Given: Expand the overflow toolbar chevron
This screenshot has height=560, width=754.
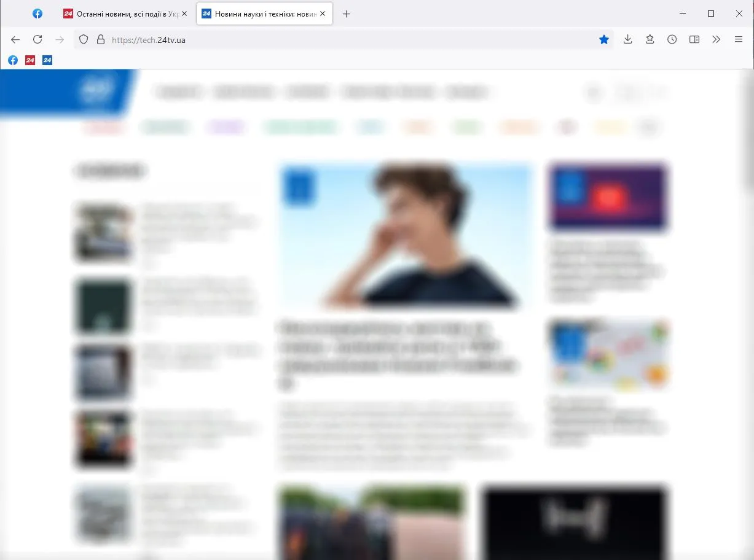Looking at the screenshot, I should pyautogui.click(x=716, y=39).
